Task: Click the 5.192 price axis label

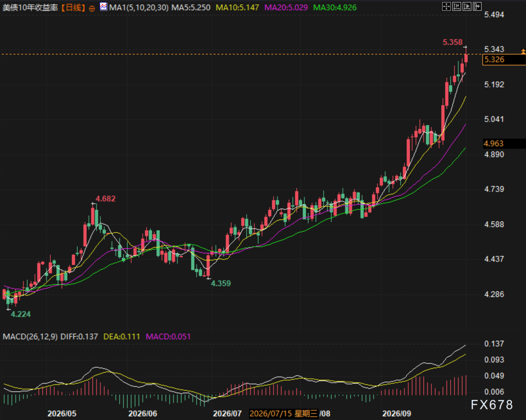Action: 494,84
